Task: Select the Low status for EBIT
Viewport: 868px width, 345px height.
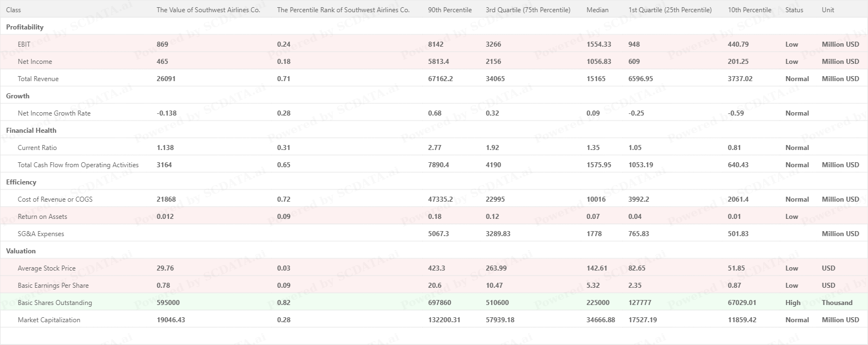Action: pos(792,44)
